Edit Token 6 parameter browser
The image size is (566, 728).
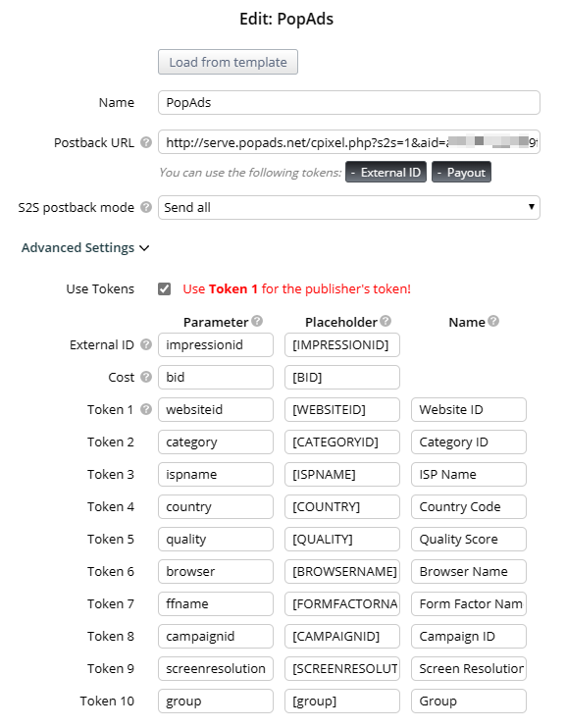tap(216, 571)
